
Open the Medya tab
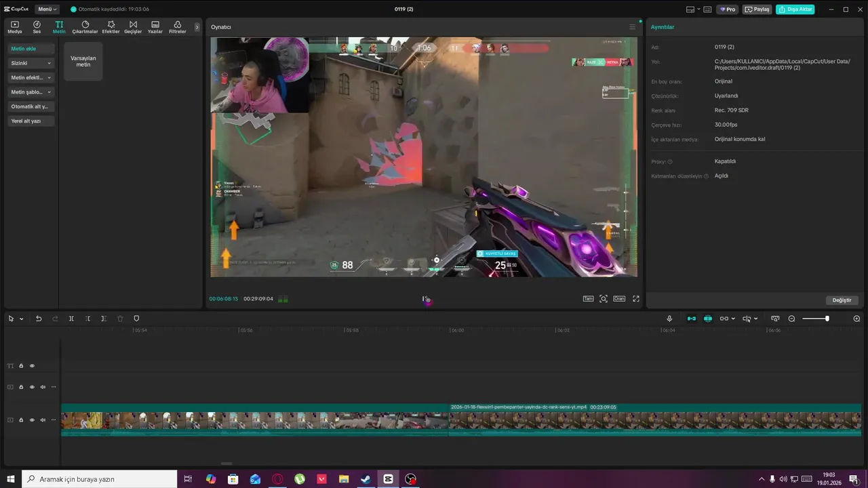[15, 27]
